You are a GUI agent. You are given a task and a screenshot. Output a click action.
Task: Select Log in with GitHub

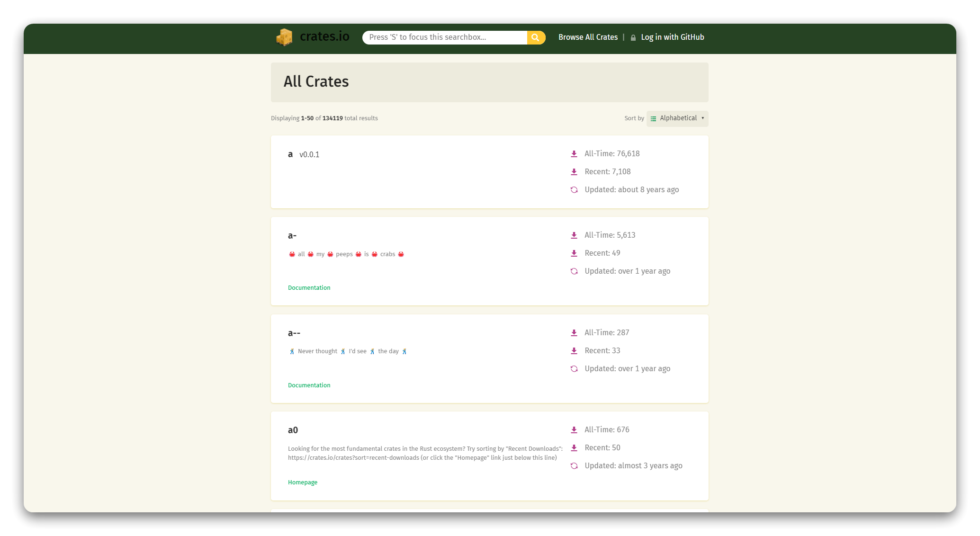pos(672,37)
